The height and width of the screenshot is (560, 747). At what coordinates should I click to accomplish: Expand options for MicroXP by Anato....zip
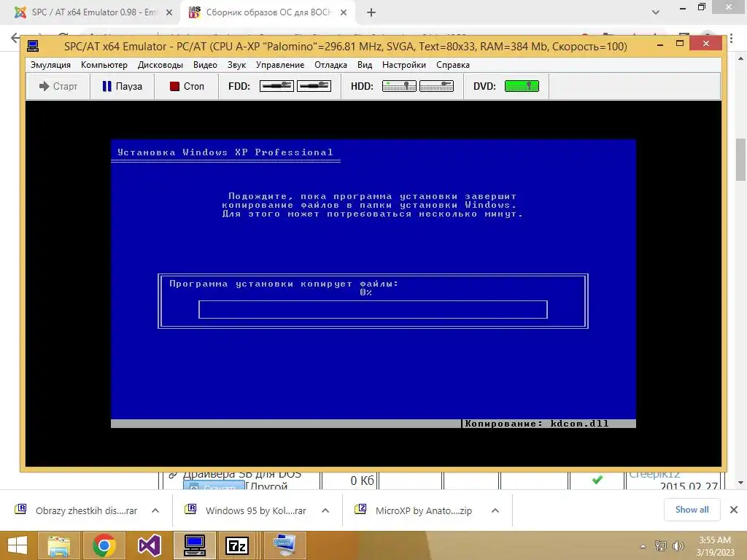(495, 510)
